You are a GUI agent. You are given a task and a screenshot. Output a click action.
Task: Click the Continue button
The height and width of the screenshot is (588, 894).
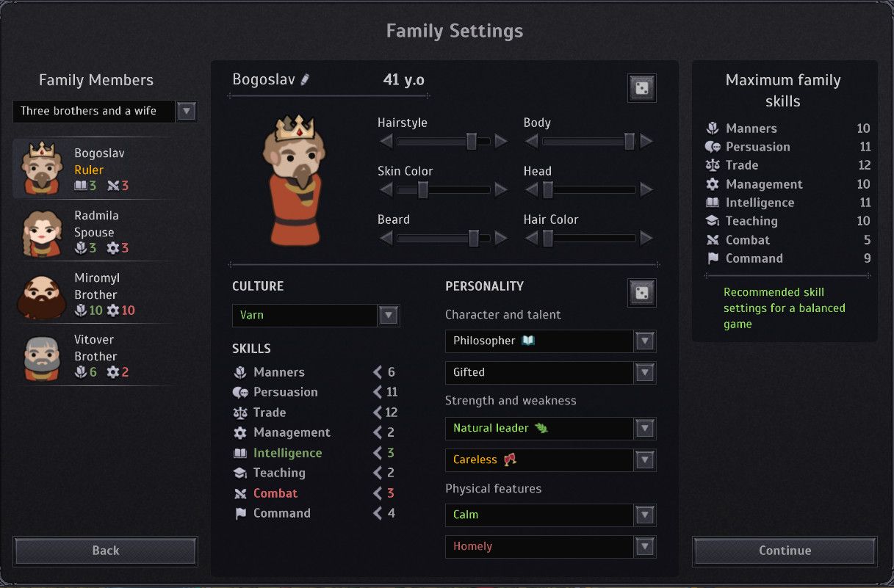[x=785, y=551]
